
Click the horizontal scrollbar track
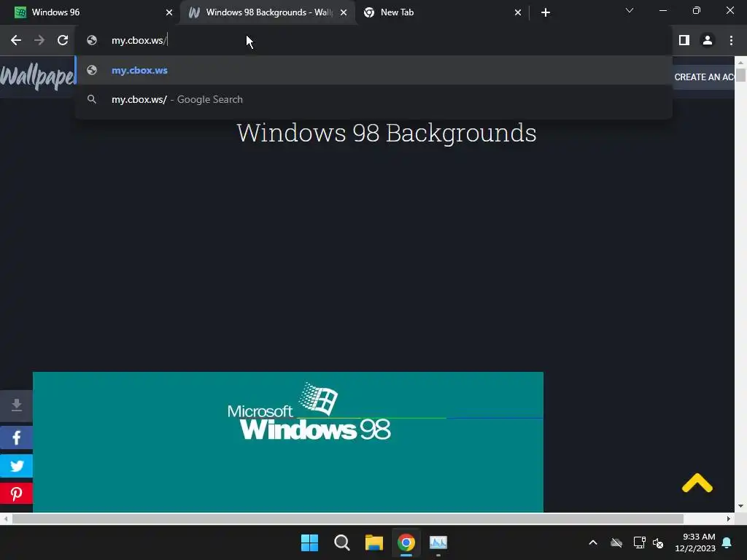pyautogui.click(x=366, y=518)
